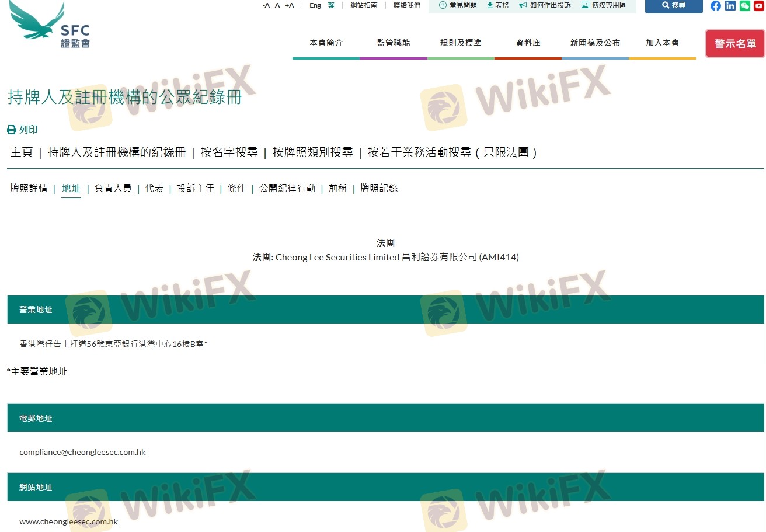
Task: Increase font size with +A
Action: pos(289,5)
